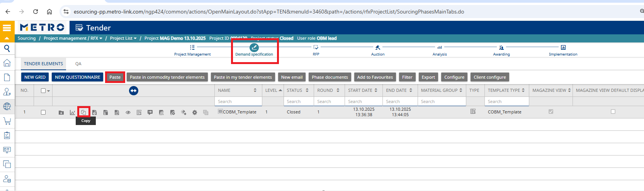Click the stacked grids icon in row 1

206,113
